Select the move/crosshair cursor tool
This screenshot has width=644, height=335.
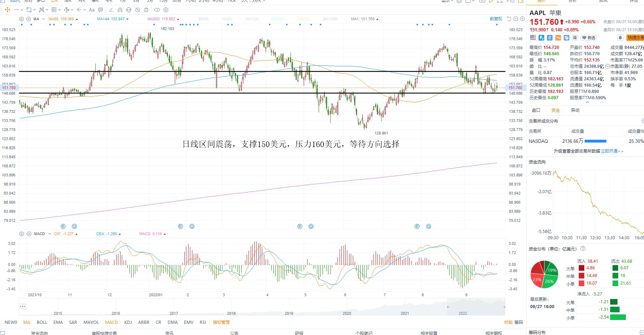pos(7,10)
